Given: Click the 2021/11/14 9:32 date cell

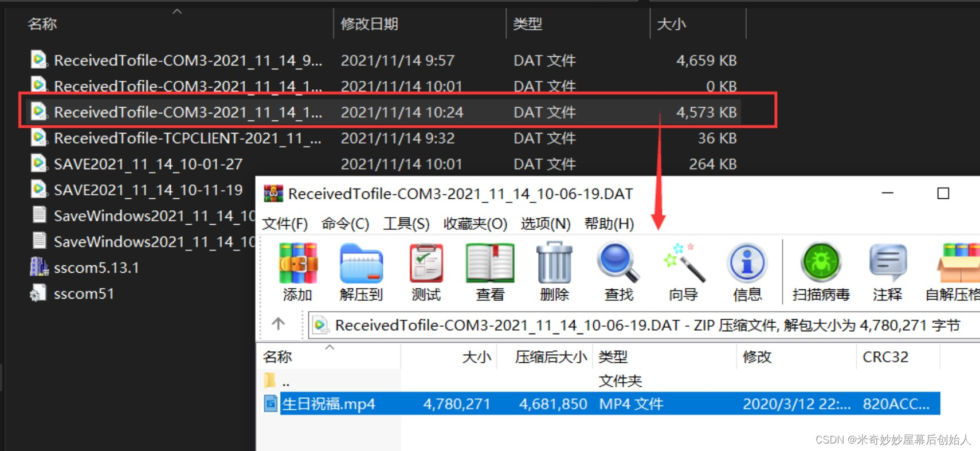Looking at the screenshot, I should (398, 138).
